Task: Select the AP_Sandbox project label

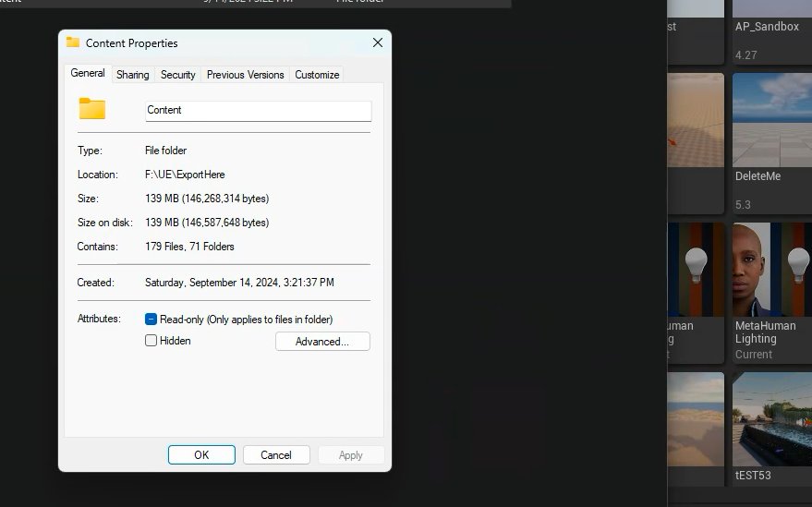Action: pyautogui.click(x=767, y=27)
